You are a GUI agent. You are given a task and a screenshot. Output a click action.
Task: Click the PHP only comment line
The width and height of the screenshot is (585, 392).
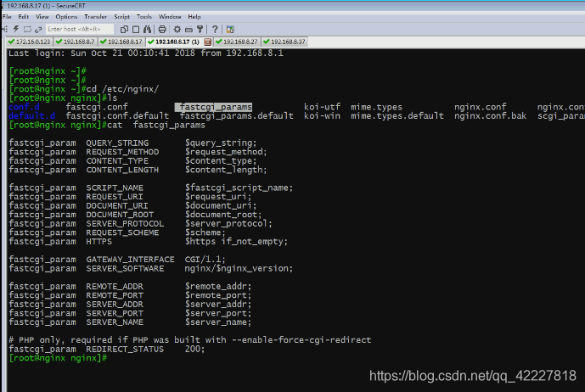[x=190, y=340]
